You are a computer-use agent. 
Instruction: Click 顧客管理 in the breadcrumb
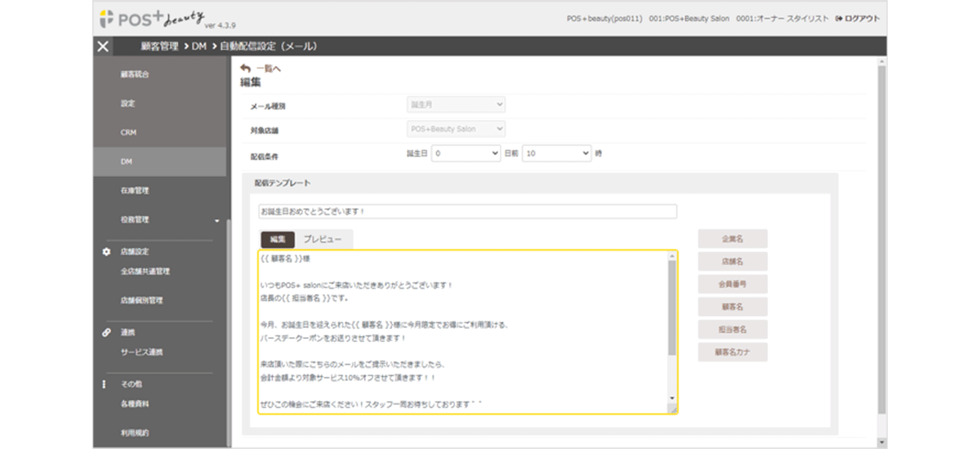tap(158, 47)
